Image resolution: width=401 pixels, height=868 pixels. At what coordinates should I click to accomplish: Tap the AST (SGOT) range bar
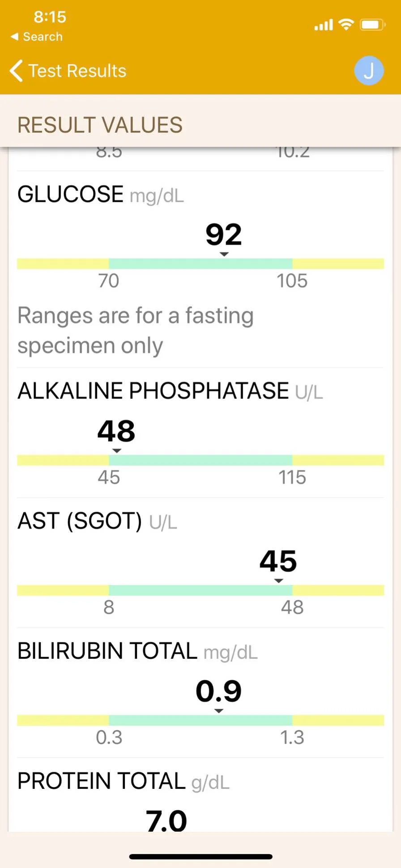coord(200,590)
